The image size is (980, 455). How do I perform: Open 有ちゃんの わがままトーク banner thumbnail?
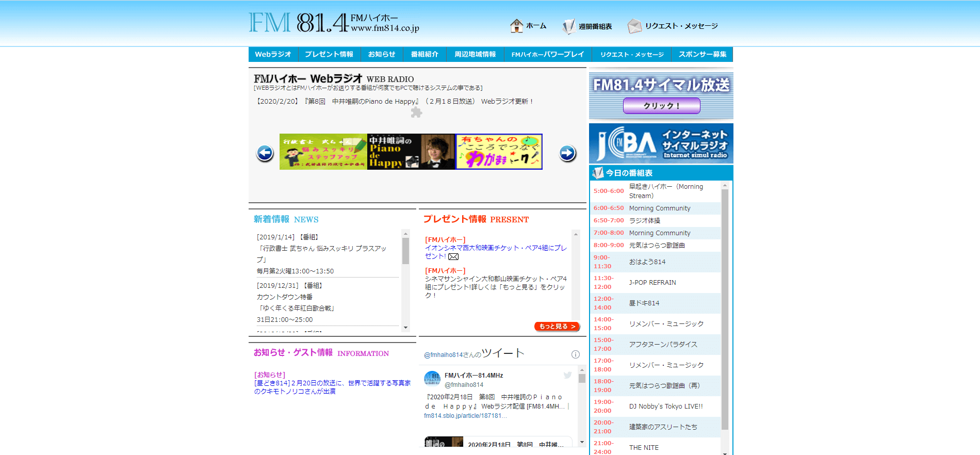(499, 152)
